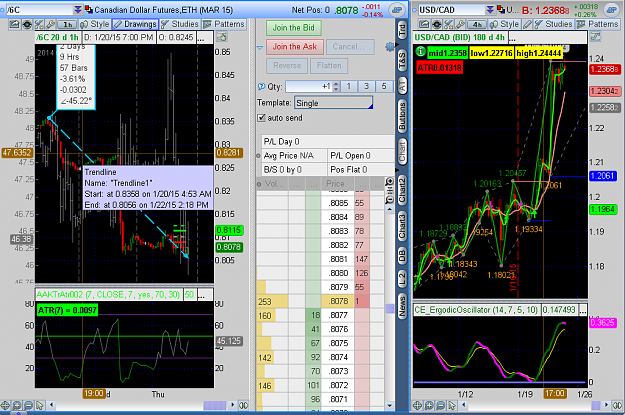Set quantity to 1
The image size is (625, 415).
(349, 86)
